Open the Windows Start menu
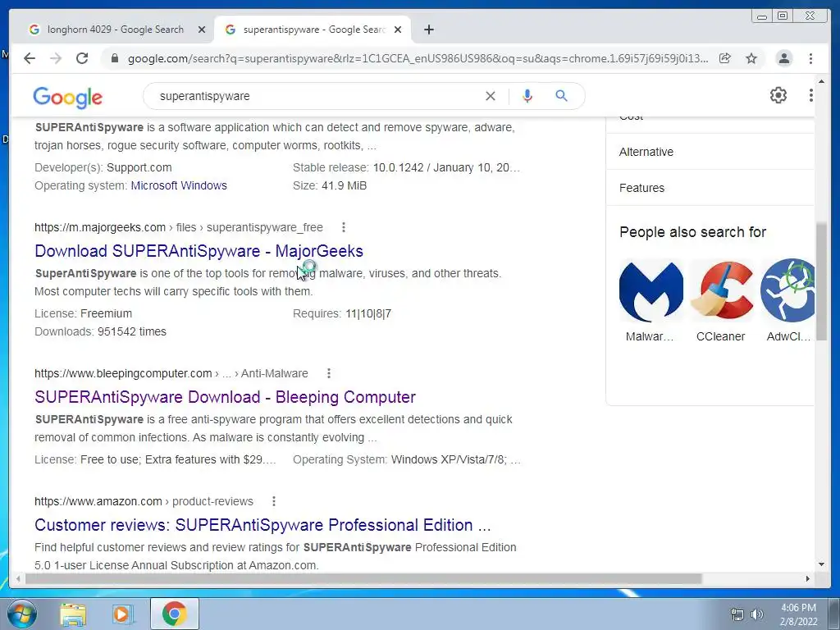 pos(21,614)
